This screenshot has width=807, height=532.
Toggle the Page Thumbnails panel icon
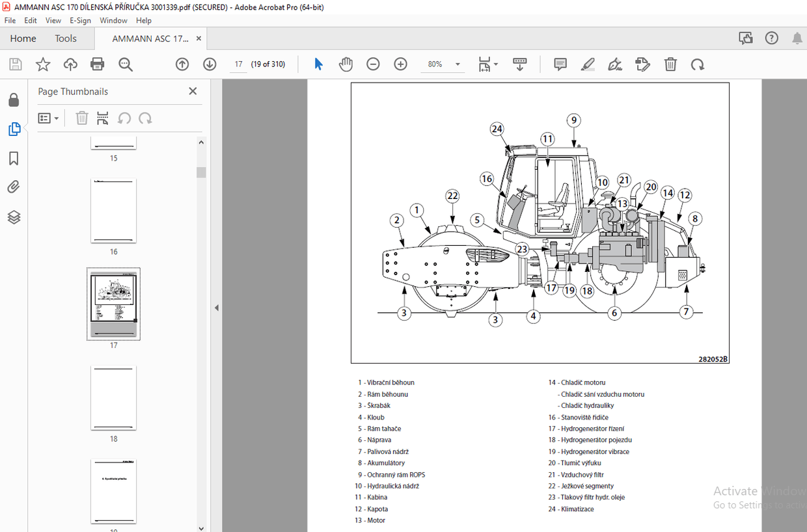point(14,129)
